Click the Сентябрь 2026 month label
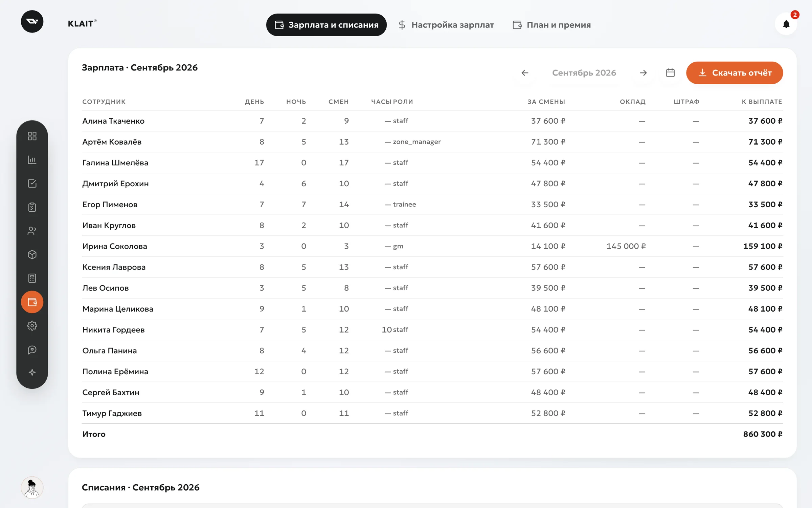Image resolution: width=812 pixels, height=508 pixels. [584, 73]
